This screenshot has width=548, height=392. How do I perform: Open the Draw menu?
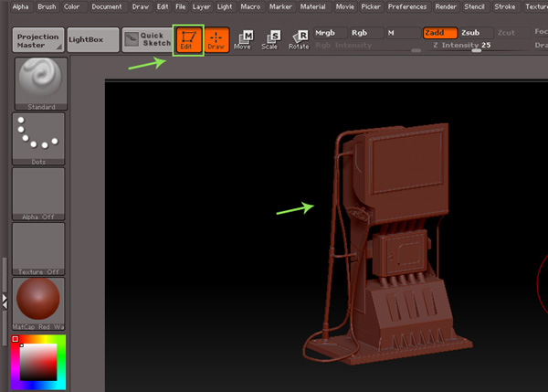(141, 6)
